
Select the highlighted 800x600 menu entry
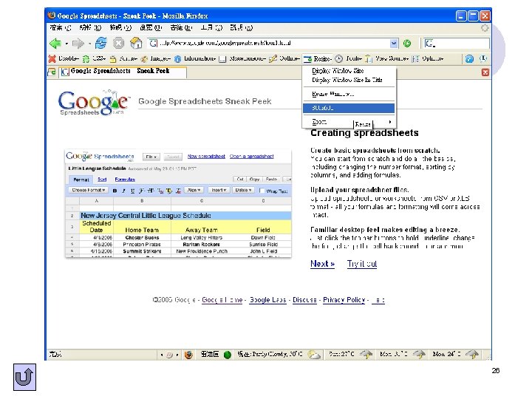coord(349,108)
